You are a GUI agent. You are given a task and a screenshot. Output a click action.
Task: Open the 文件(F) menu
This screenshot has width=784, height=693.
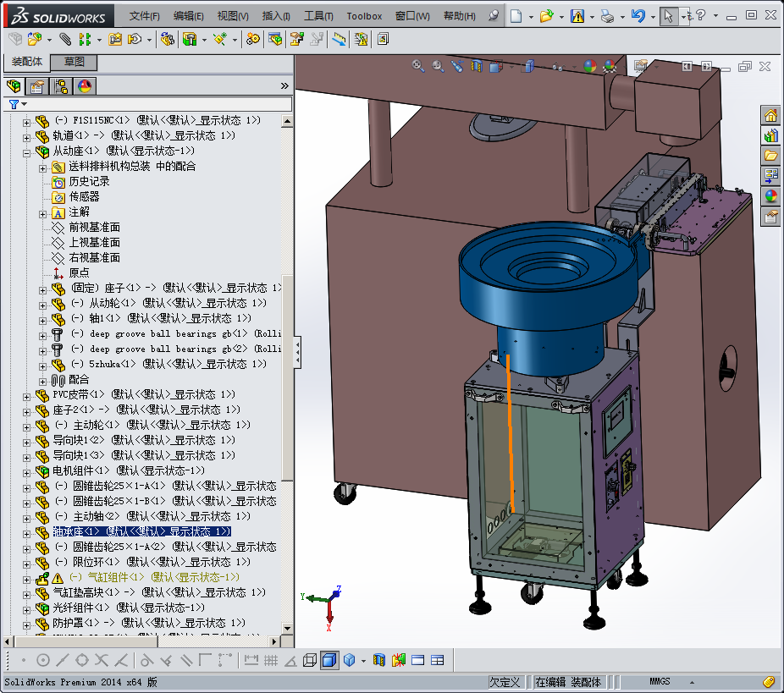click(144, 16)
